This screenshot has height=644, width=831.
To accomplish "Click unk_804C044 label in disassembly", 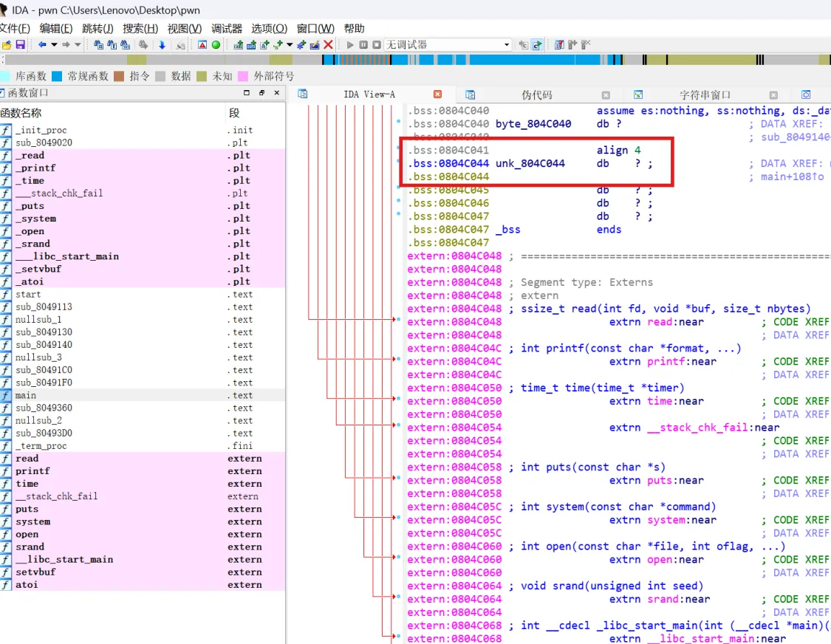I will (530, 163).
